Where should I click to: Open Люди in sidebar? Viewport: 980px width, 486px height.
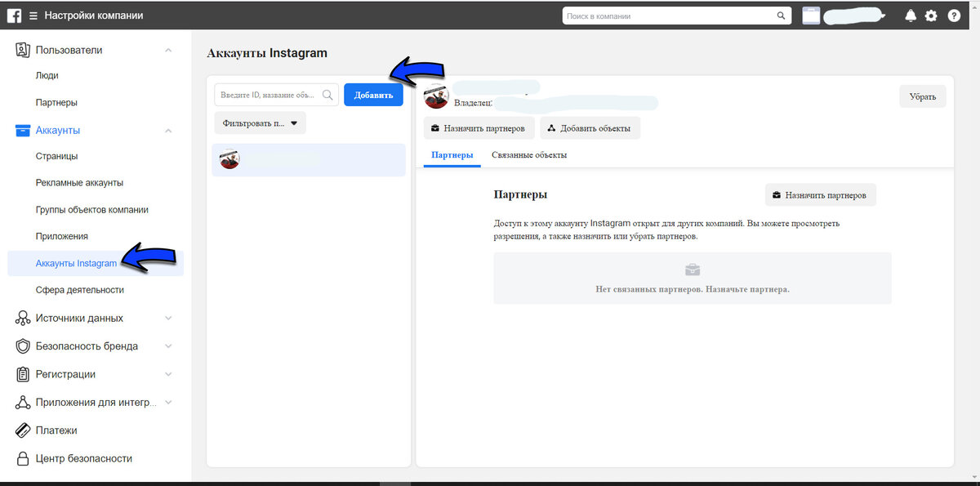tap(47, 76)
